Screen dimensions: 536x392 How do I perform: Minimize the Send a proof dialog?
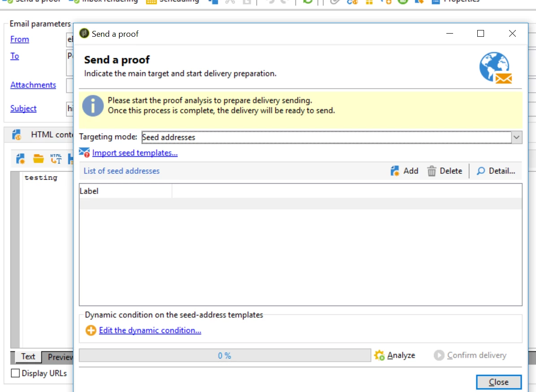point(450,34)
